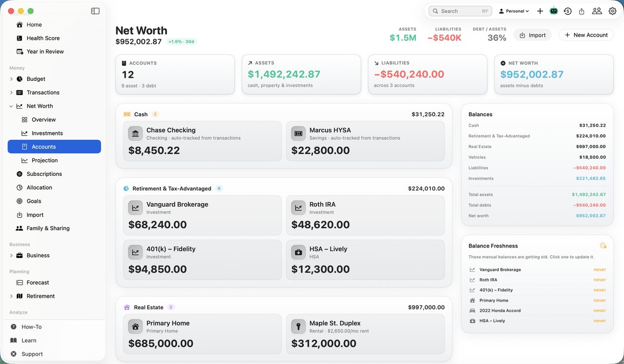Click the Balance Freshness clock icon
Image resolution: width=624 pixels, height=364 pixels.
pyautogui.click(x=603, y=246)
